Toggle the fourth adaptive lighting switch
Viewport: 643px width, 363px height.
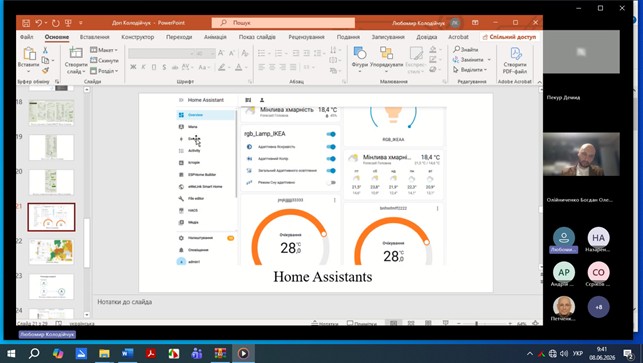click(x=331, y=170)
